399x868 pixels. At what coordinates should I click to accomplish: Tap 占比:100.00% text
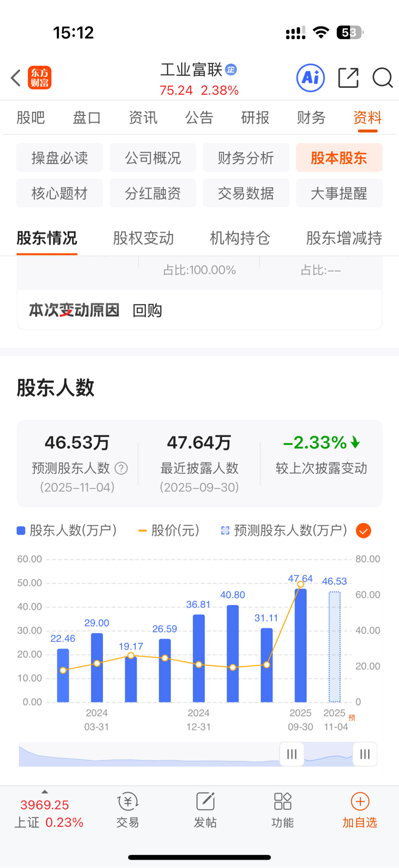[199, 270]
